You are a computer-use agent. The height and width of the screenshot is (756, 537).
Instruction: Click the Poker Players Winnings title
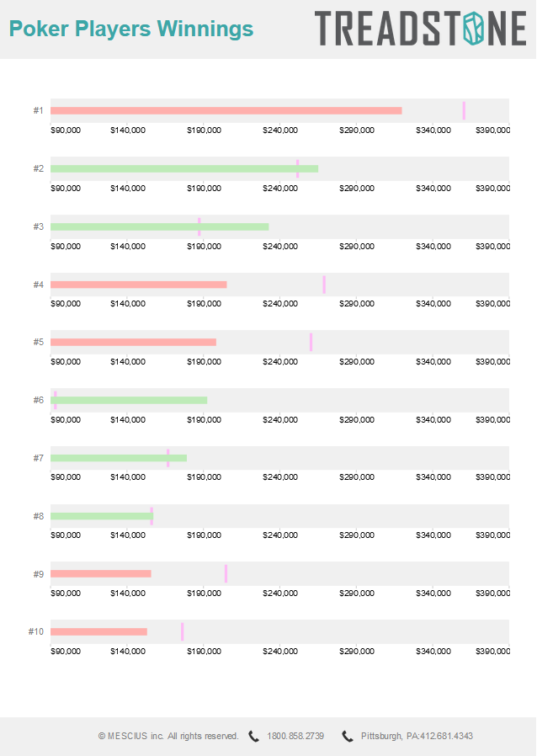[131, 29]
